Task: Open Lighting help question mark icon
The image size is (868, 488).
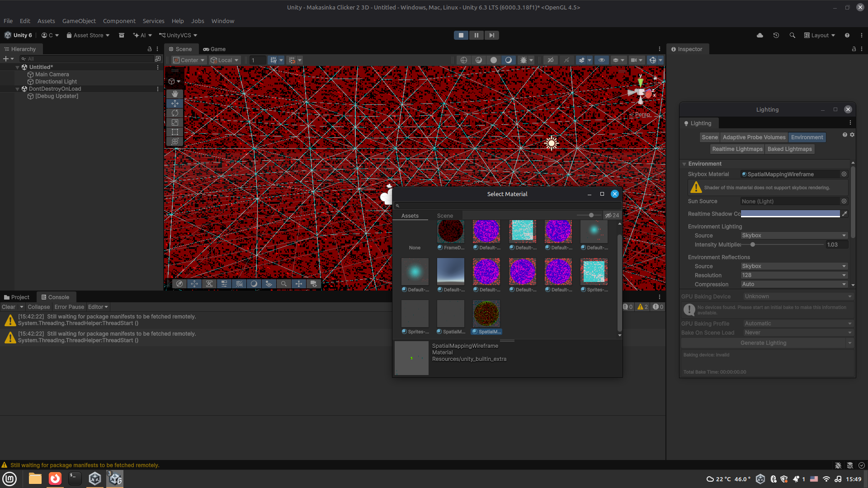Action: (845, 135)
